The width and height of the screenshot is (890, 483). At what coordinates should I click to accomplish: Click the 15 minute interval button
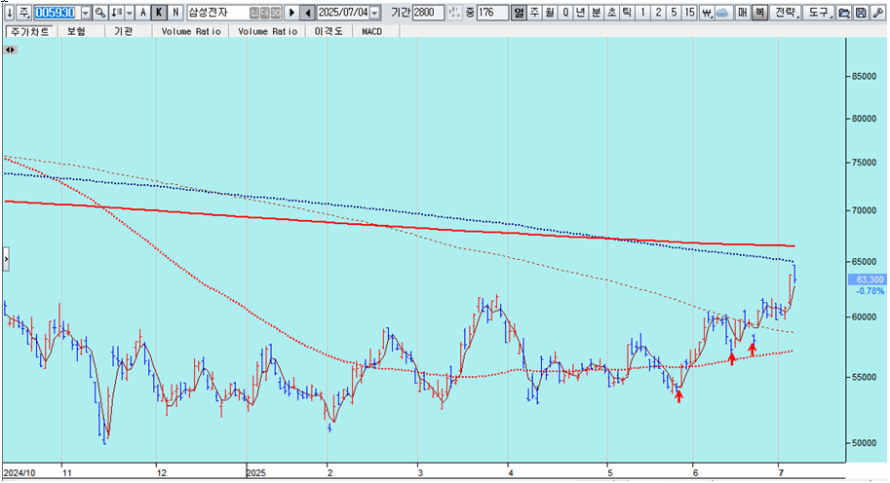690,13
